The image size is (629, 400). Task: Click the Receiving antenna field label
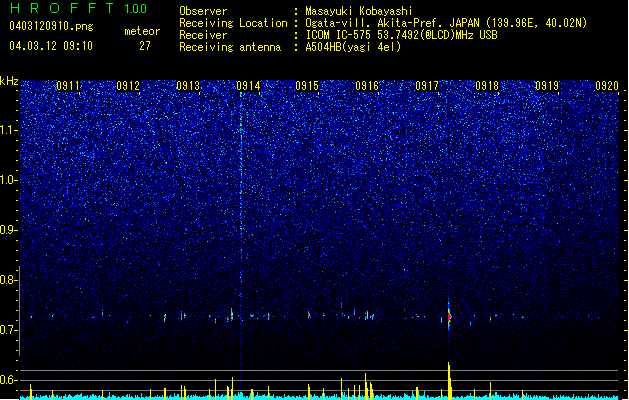coord(230,47)
